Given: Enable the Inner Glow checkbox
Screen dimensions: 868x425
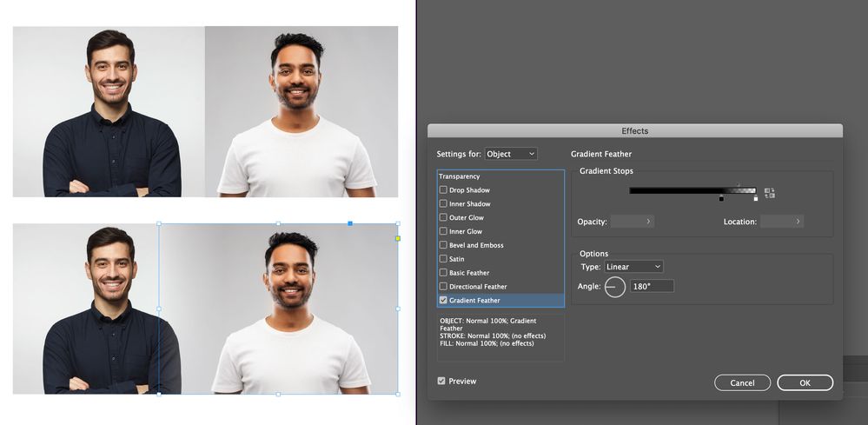Looking at the screenshot, I should [x=443, y=231].
